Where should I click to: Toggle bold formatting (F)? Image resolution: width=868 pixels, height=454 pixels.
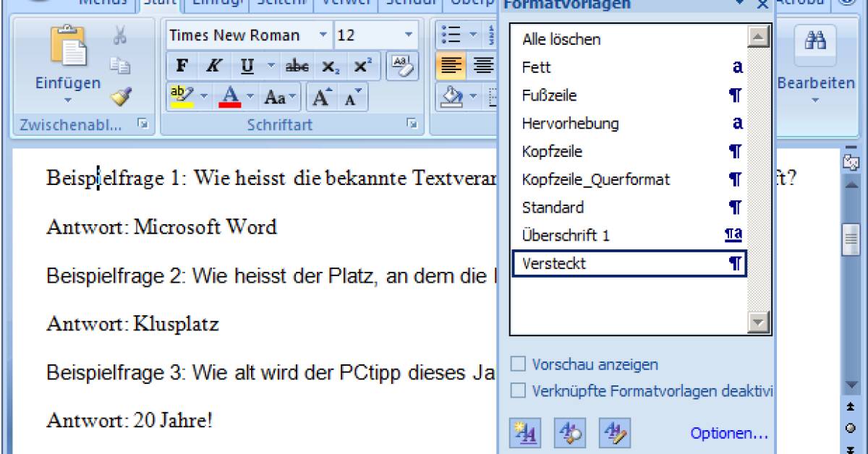pyautogui.click(x=183, y=65)
